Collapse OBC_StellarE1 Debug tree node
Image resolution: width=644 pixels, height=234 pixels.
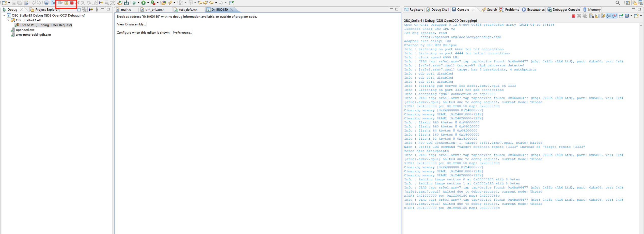click(x=4, y=15)
